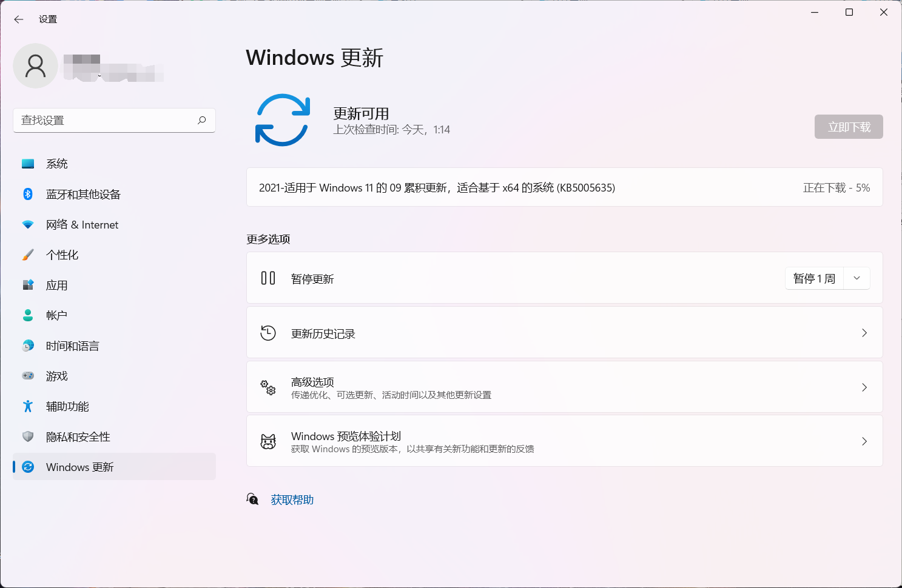Click the 时间和语言 globe clock icon
Image resolution: width=902 pixels, height=588 pixels.
point(28,346)
